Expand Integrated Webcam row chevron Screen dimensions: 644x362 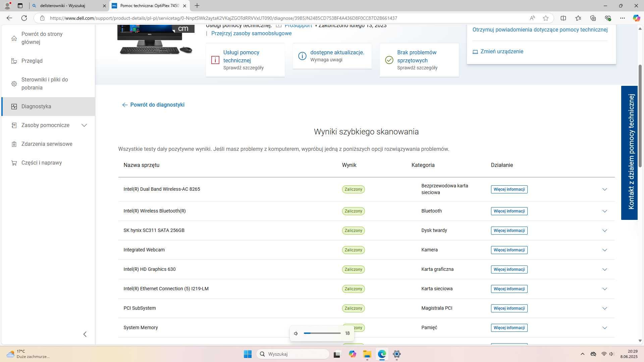(x=604, y=250)
